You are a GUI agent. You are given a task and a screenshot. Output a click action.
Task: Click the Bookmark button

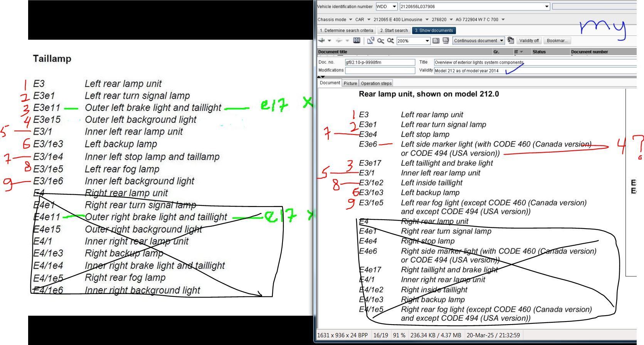(x=557, y=40)
